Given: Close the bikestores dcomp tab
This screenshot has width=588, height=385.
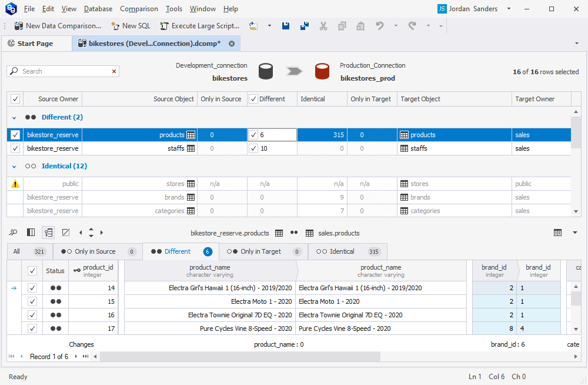Looking at the screenshot, I should click(x=232, y=44).
